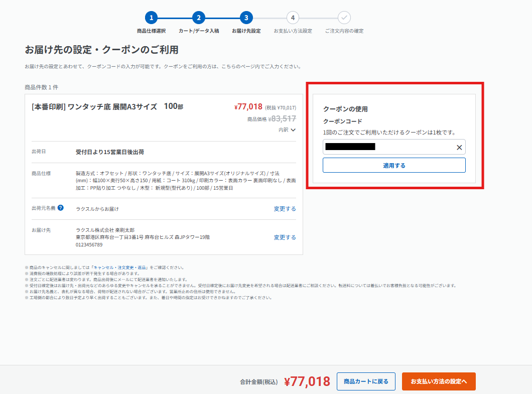
Task: Select the お支払い方法設定 step label
Action: [x=293, y=31]
